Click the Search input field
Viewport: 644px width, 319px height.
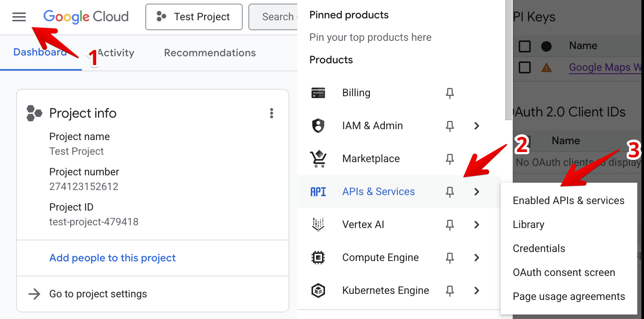(277, 17)
